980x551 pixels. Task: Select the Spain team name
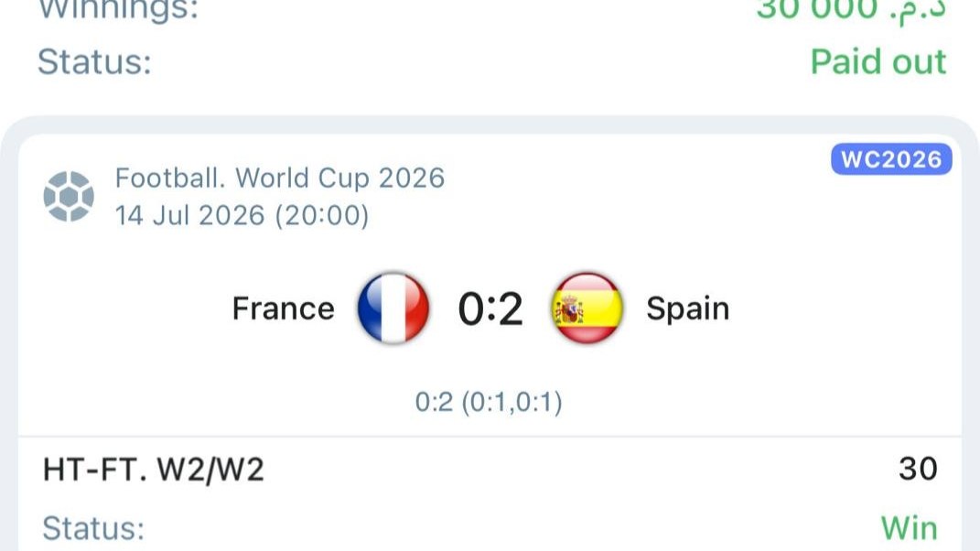point(687,308)
